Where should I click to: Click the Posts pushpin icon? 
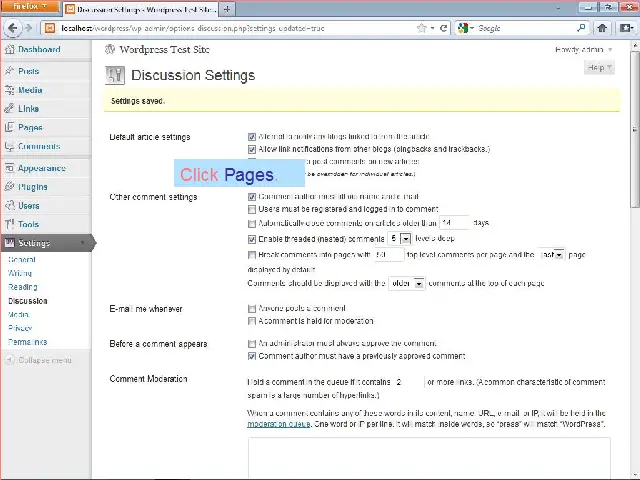point(9,71)
